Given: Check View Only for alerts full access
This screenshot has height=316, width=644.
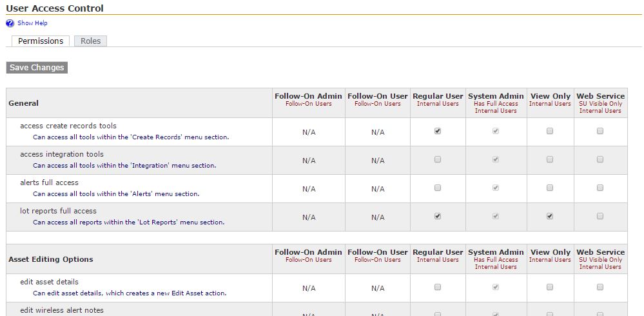Looking at the screenshot, I should 549,188.
